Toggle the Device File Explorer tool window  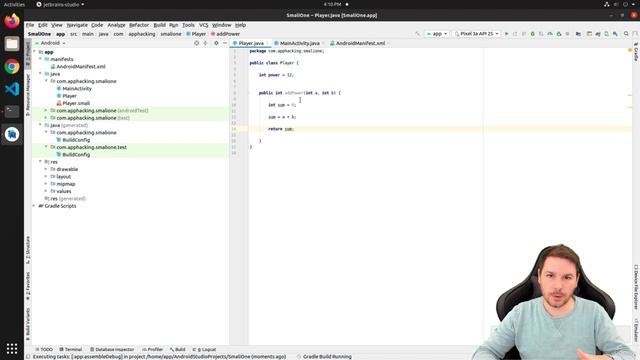(636, 287)
